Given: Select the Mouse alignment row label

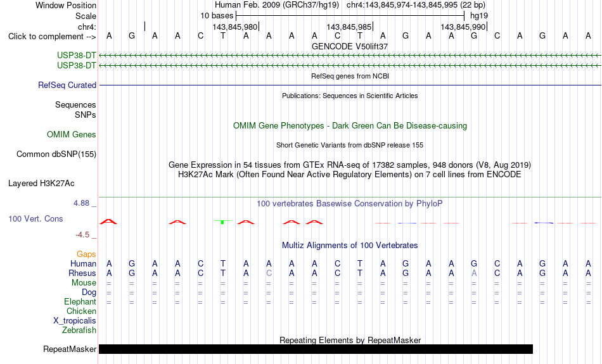Looking at the screenshot, I should [x=84, y=283].
